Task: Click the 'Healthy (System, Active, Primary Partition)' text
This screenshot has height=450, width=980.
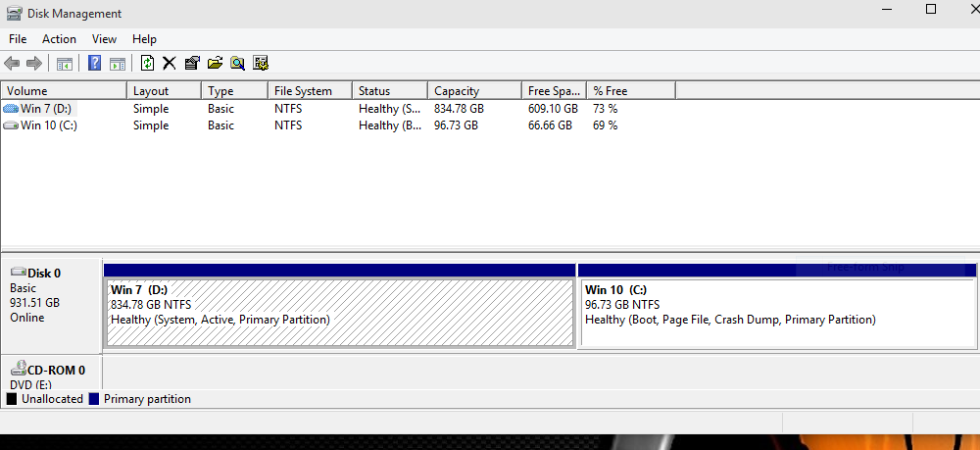Action: point(220,320)
